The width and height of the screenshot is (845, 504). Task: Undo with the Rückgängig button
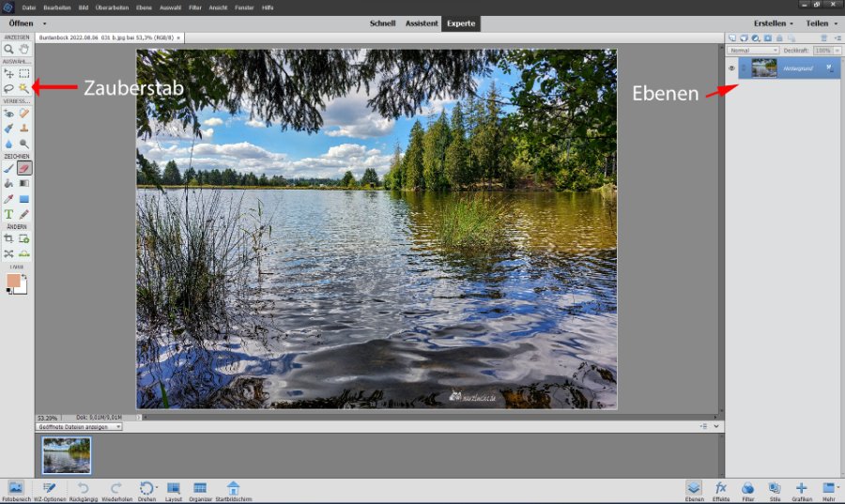[x=83, y=491]
